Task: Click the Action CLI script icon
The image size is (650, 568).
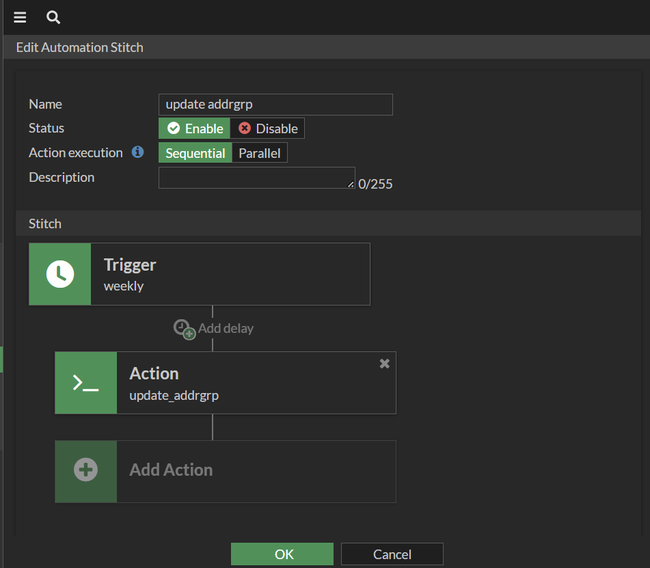Action: (x=86, y=382)
